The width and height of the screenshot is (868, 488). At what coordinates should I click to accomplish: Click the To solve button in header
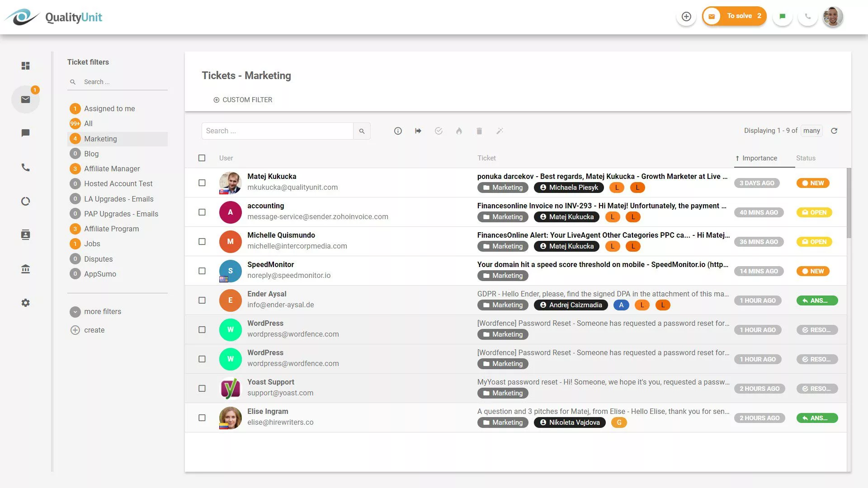tap(734, 16)
